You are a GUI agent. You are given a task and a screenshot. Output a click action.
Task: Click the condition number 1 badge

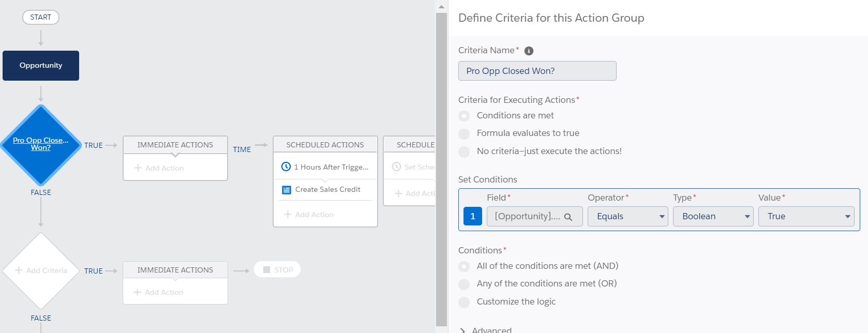(472, 216)
